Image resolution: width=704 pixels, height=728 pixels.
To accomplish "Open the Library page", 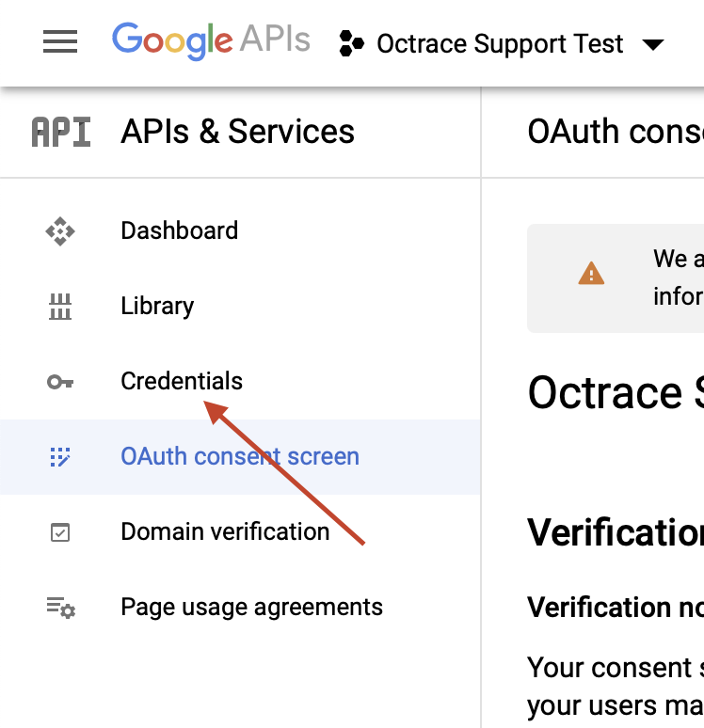I will point(157,306).
